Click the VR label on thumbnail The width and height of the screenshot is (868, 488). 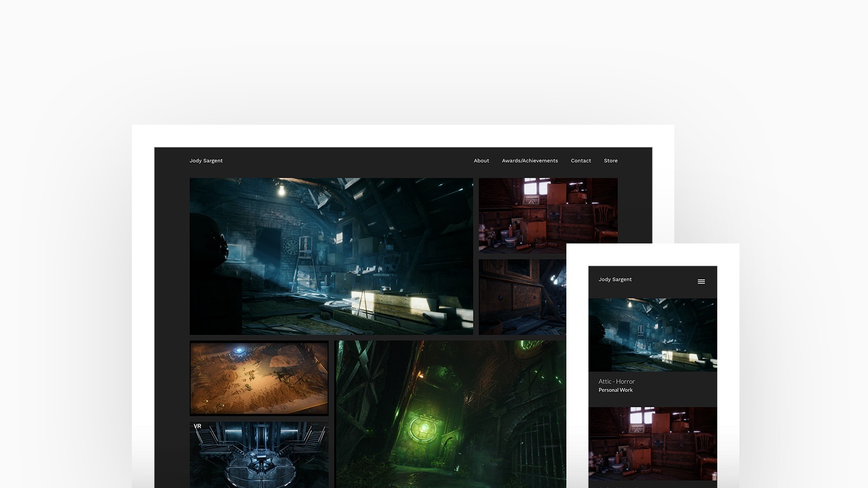coord(197,426)
